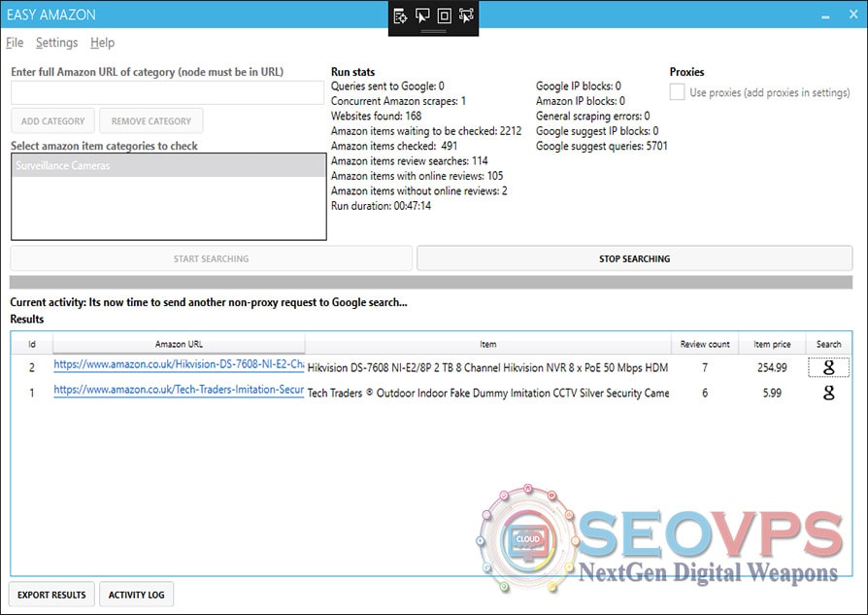868x615 pixels.
Task: Click the Hikvision DS-7608 NI-E2/8P item text
Action: pos(487,367)
